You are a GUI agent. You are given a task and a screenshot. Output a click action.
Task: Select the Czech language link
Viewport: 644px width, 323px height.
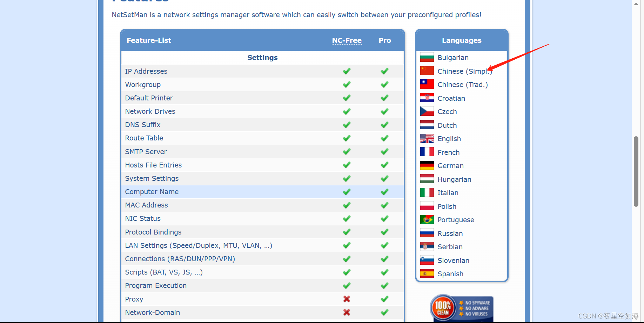point(447,112)
